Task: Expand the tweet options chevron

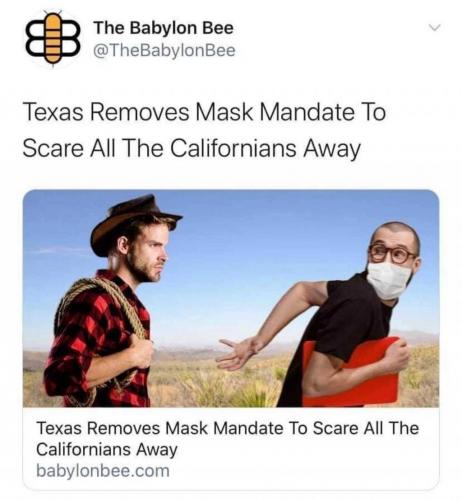Action: [435, 28]
